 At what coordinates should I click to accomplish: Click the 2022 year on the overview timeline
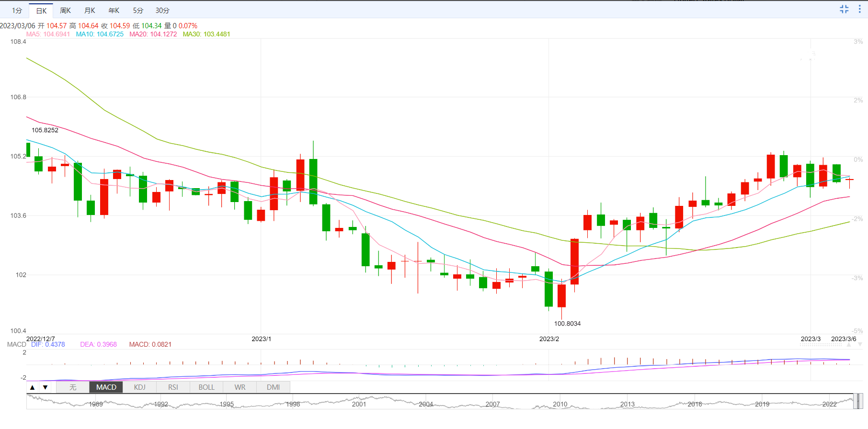829,404
